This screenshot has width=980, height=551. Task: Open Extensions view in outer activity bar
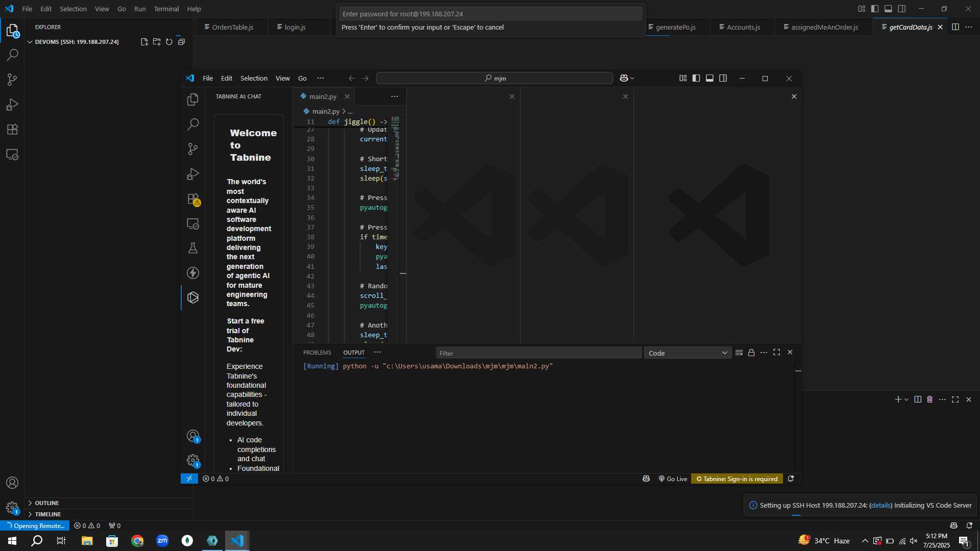[12, 130]
